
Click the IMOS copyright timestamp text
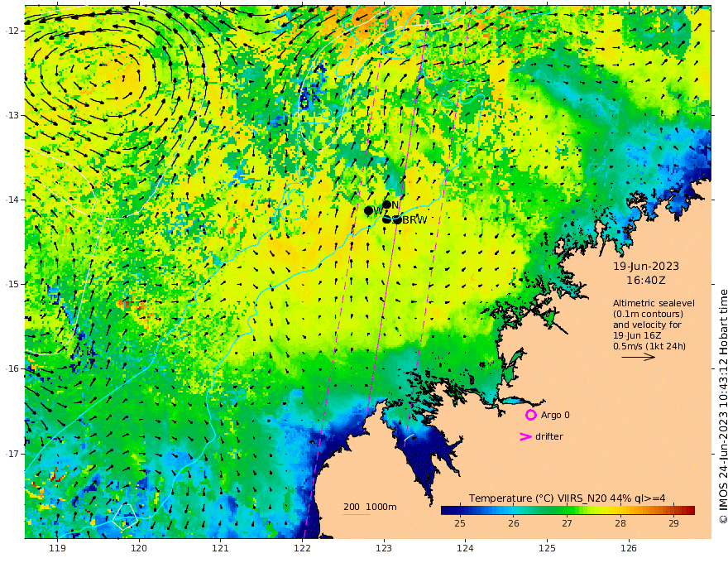723,407
